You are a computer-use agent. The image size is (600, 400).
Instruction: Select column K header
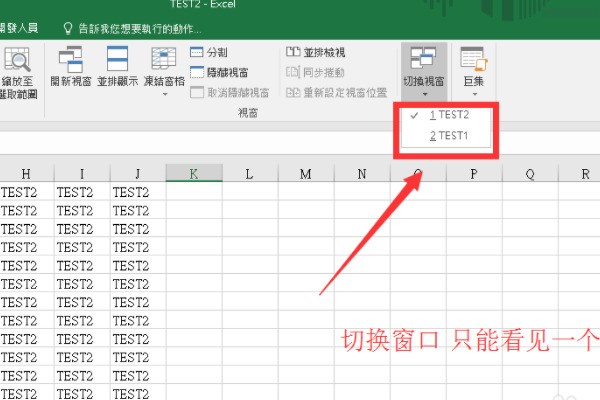click(x=193, y=175)
